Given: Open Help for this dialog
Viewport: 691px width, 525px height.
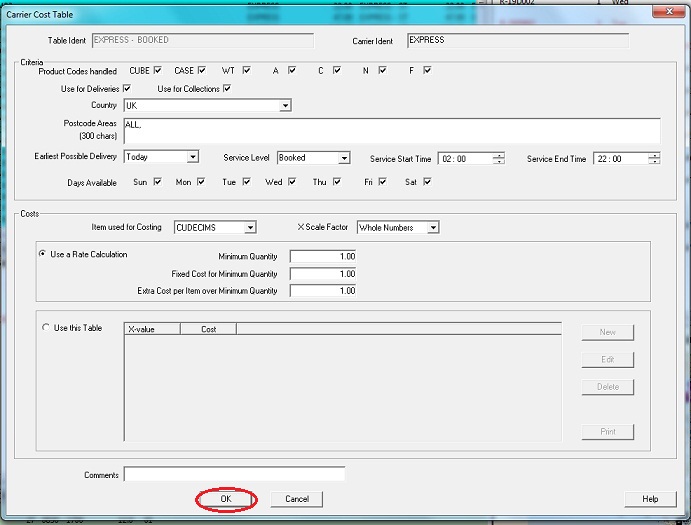Looking at the screenshot, I should point(650,499).
